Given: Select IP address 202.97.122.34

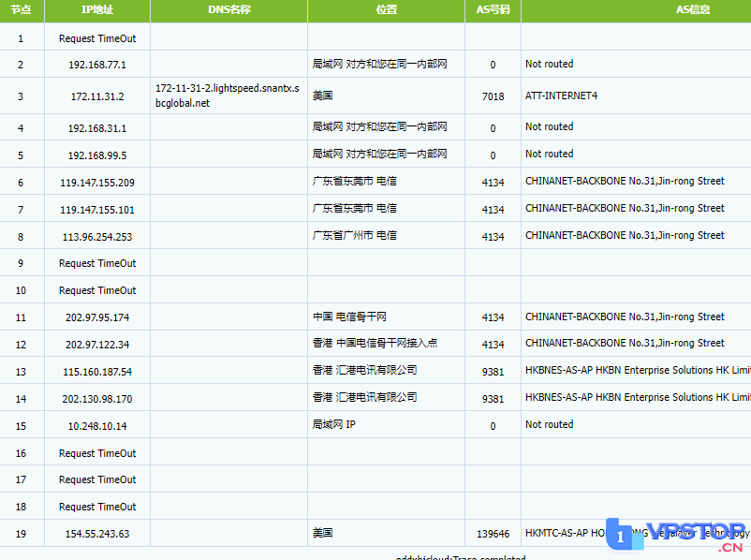Looking at the screenshot, I should tap(97, 345).
